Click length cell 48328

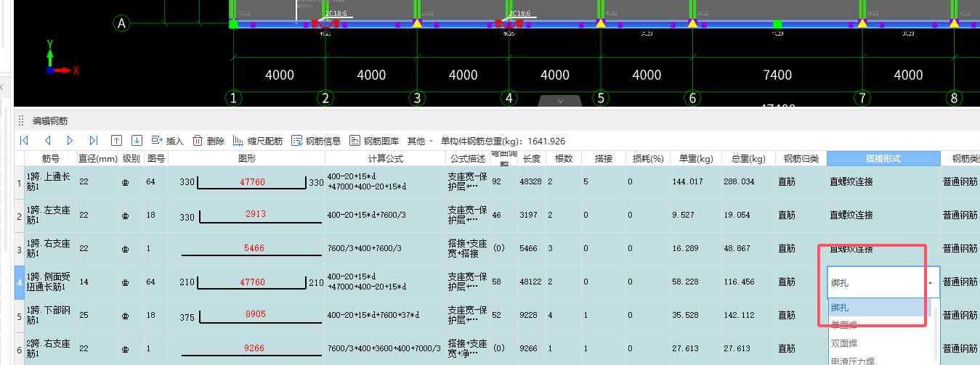point(531,182)
